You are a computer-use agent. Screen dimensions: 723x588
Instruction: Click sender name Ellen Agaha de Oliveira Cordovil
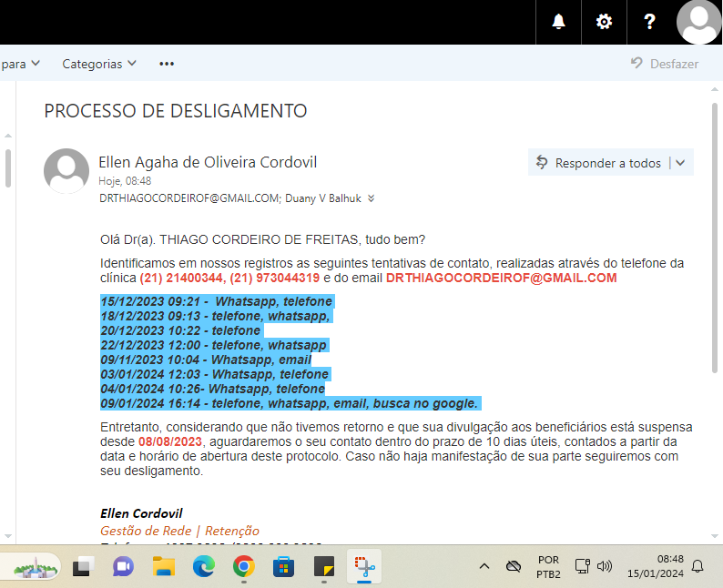click(208, 162)
